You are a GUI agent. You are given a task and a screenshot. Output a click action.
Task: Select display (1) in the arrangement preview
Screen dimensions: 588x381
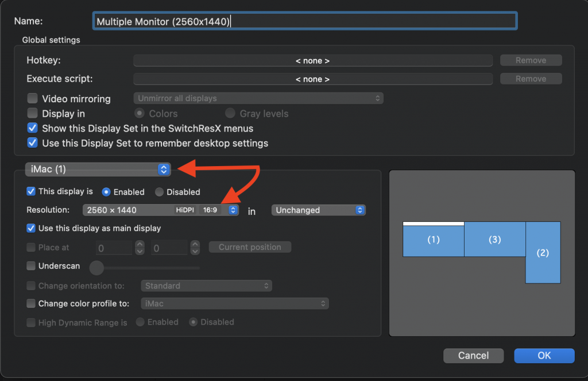[x=434, y=239]
